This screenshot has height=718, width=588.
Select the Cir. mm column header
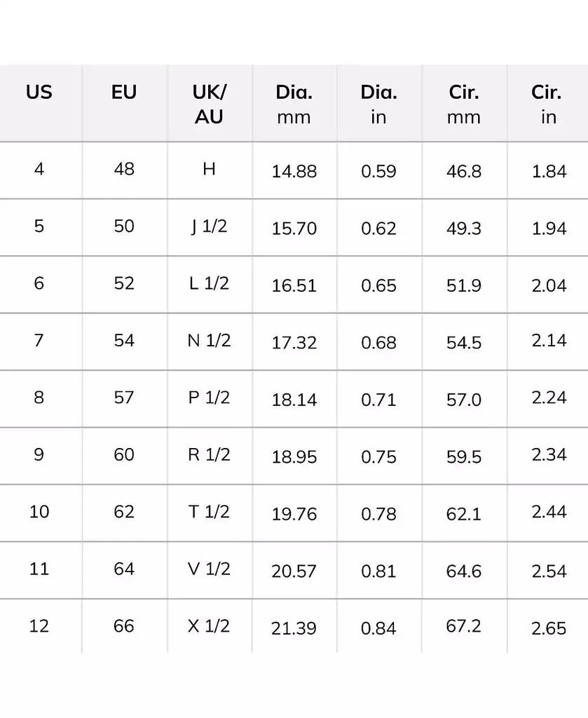point(463,104)
